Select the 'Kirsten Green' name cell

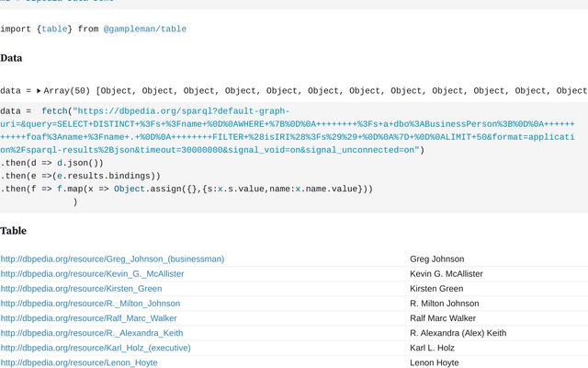436,289
